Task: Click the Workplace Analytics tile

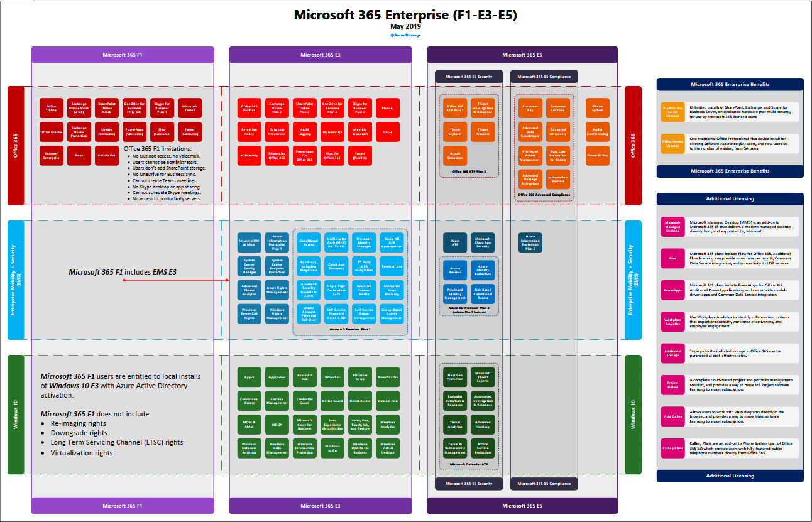Action: (672, 321)
